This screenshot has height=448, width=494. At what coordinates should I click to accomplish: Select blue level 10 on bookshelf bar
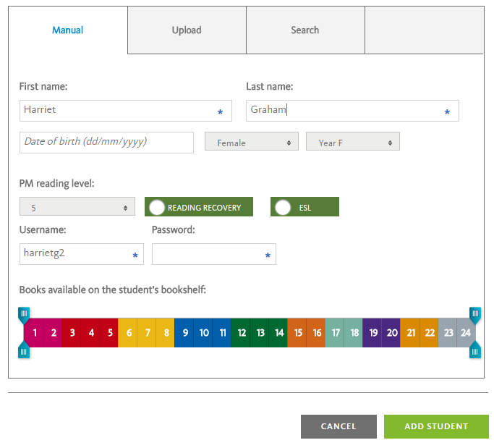pyautogui.click(x=203, y=333)
